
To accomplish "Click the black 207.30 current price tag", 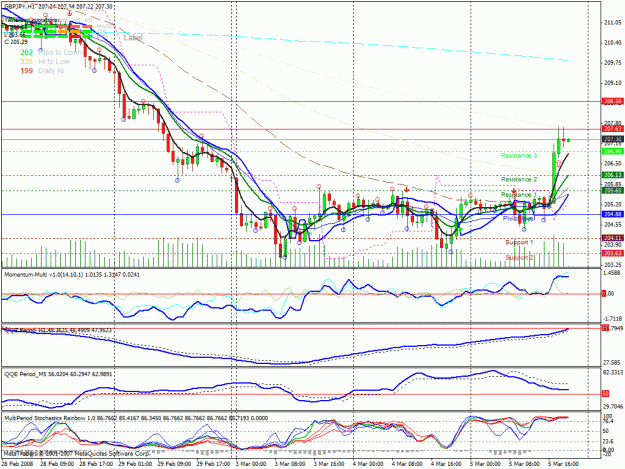I will (x=613, y=139).
